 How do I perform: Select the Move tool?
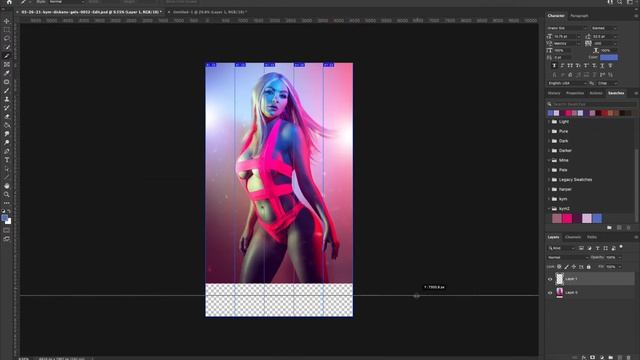point(7,21)
